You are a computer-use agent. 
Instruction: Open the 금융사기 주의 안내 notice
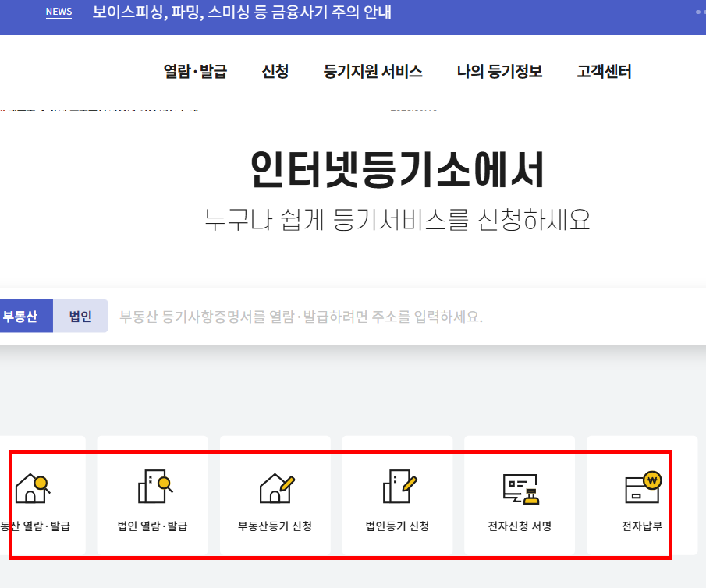pyautogui.click(x=243, y=12)
